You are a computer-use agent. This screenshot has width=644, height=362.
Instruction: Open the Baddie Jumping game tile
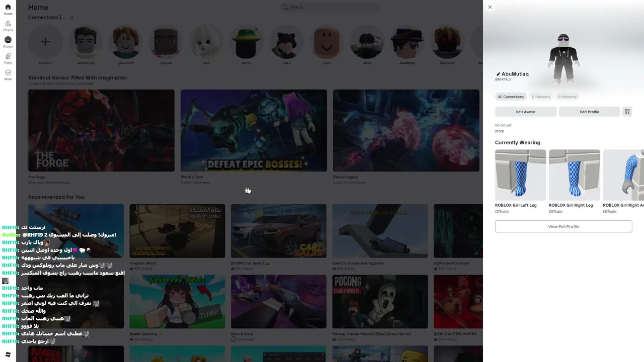click(x=177, y=302)
